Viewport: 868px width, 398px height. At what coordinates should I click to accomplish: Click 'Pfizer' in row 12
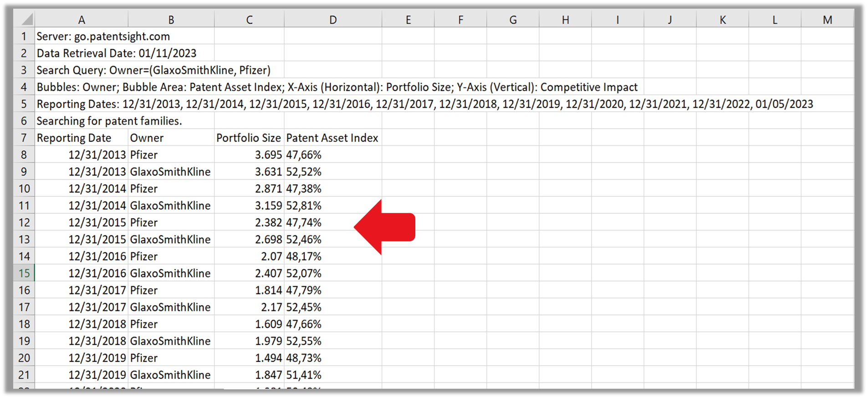171,222
